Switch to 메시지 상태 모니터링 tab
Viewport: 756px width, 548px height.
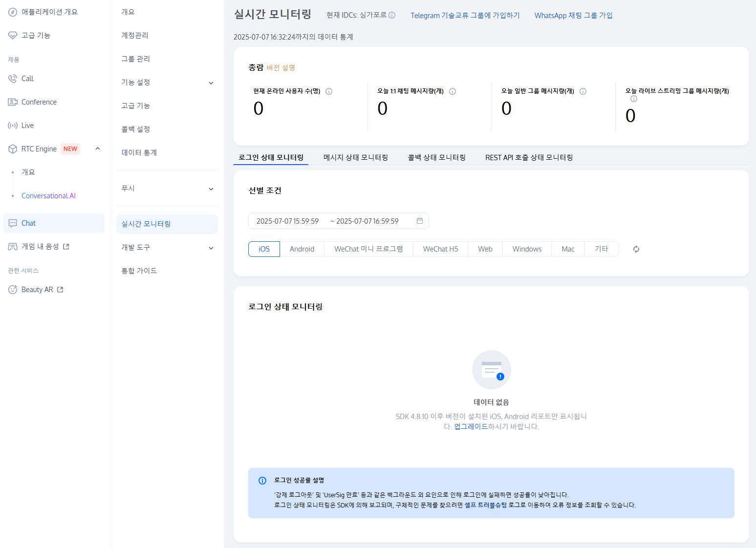click(356, 157)
